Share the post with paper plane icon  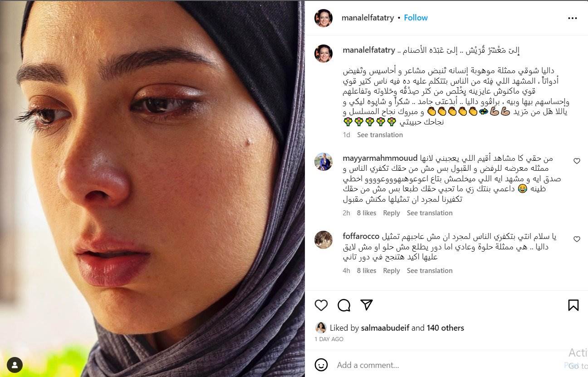tap(367, 305)
